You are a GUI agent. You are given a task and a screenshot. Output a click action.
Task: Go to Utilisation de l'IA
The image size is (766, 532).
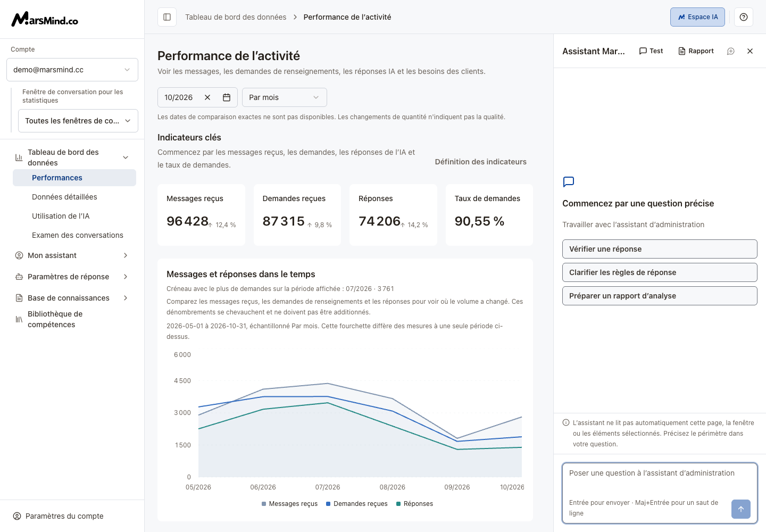pos(74,216)
